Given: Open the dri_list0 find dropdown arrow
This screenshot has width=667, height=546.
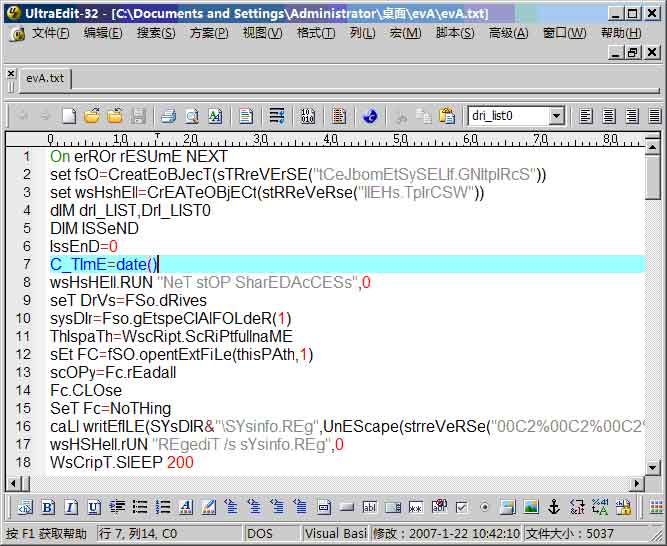Looking at the screenshot, I should coord(556,116).
